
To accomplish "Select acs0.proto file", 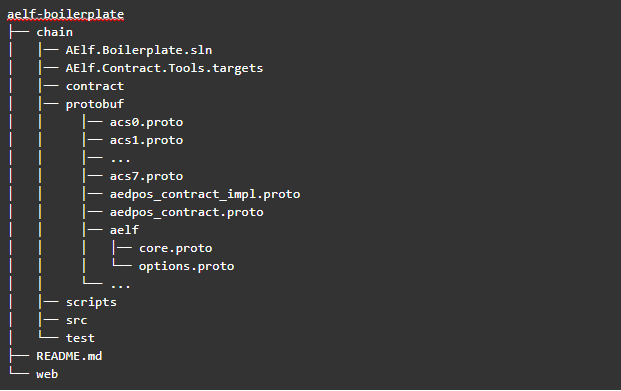I will (147, 122).
